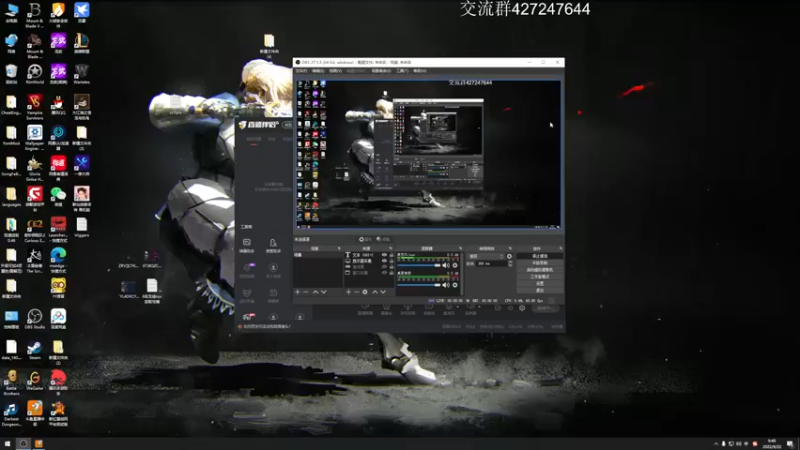This screenshot has height=450, width=800.
Task: Remove selected scene with minus button
Action: pyautogui.click(x=306, y=292)
